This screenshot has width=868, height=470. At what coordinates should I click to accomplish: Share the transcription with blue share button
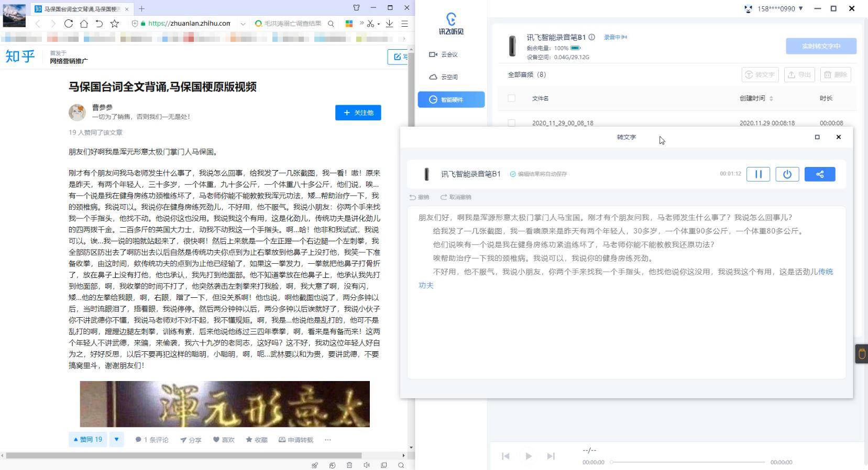820,174
